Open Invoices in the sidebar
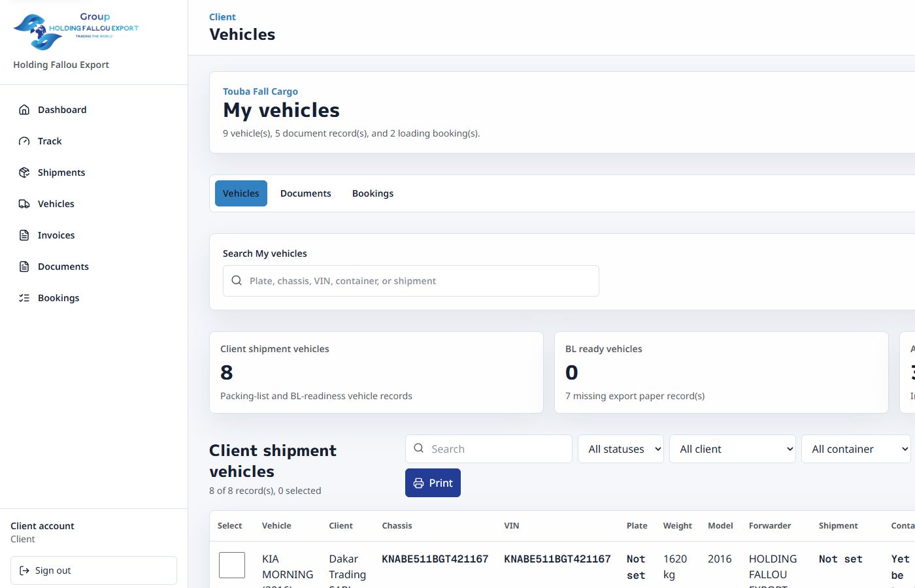The image size is (915, 588). [x=94, y=235]
